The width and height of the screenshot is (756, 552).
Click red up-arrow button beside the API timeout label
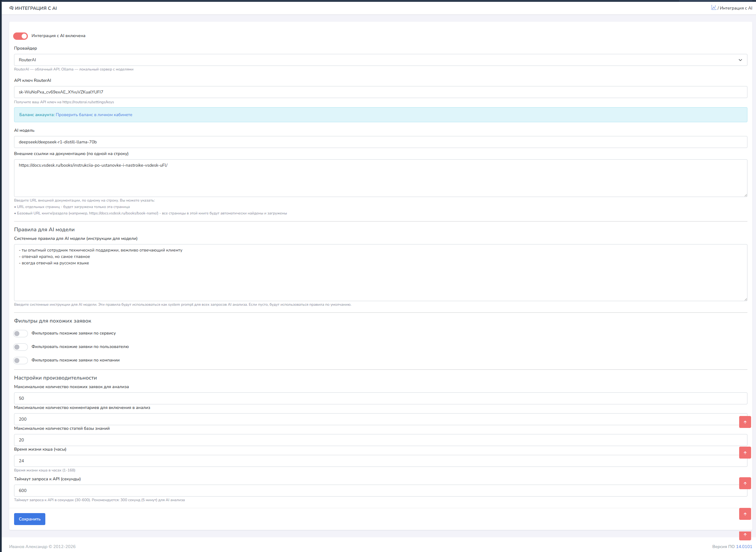[745, 483]
